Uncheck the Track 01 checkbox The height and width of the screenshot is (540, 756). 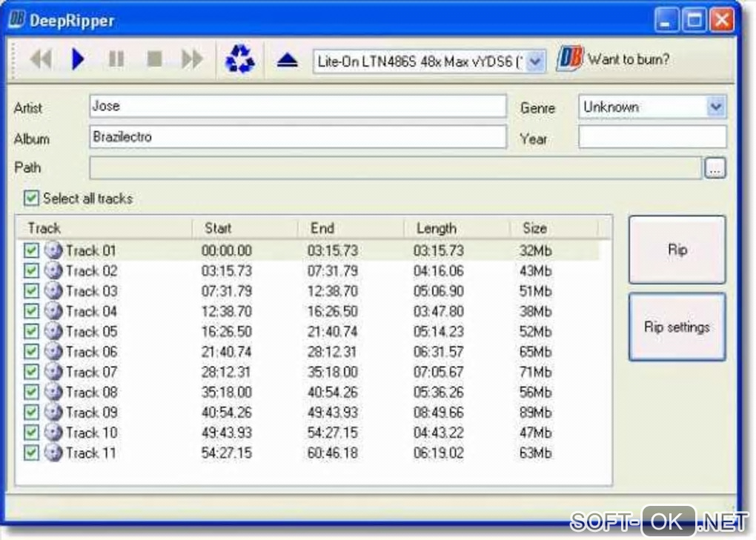(31, 250)
